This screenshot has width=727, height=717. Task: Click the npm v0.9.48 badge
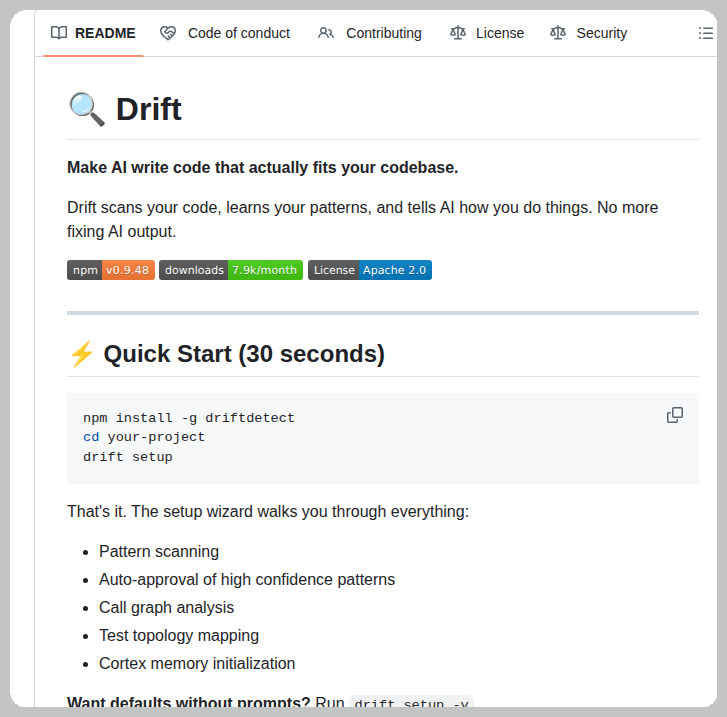point(111,270)
